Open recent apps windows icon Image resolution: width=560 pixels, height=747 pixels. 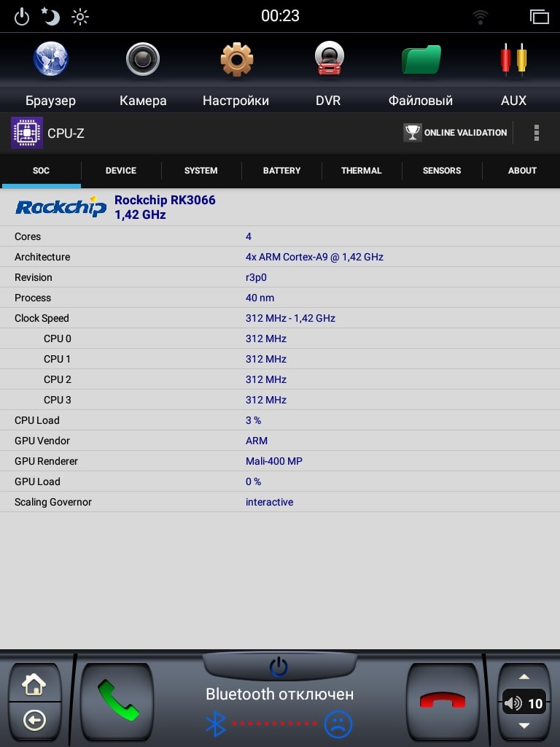tap(539, 17)
